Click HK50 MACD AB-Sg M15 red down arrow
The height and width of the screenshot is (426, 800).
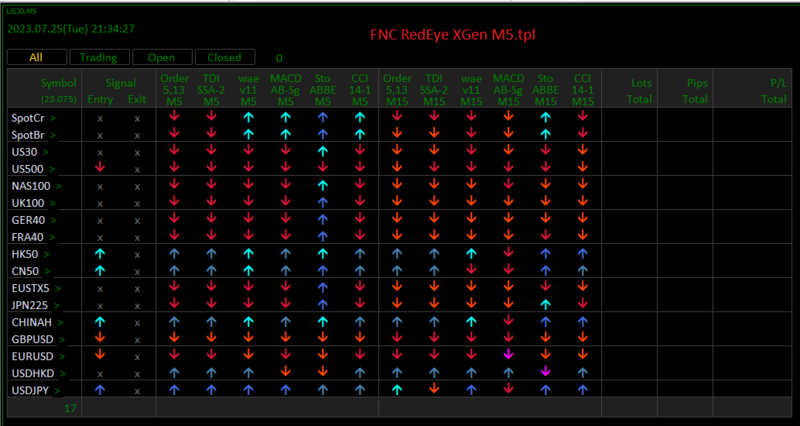tap(508, 252)
